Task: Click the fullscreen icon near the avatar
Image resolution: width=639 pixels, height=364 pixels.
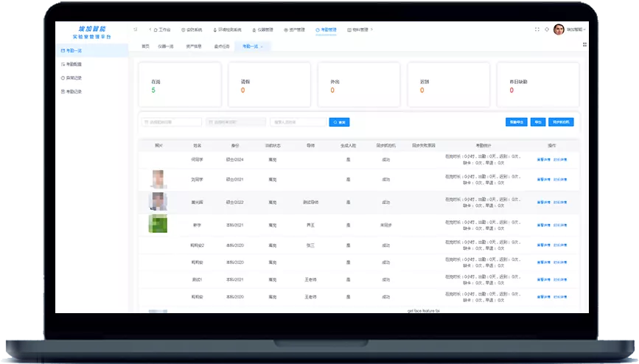Action: coord(537,29)
